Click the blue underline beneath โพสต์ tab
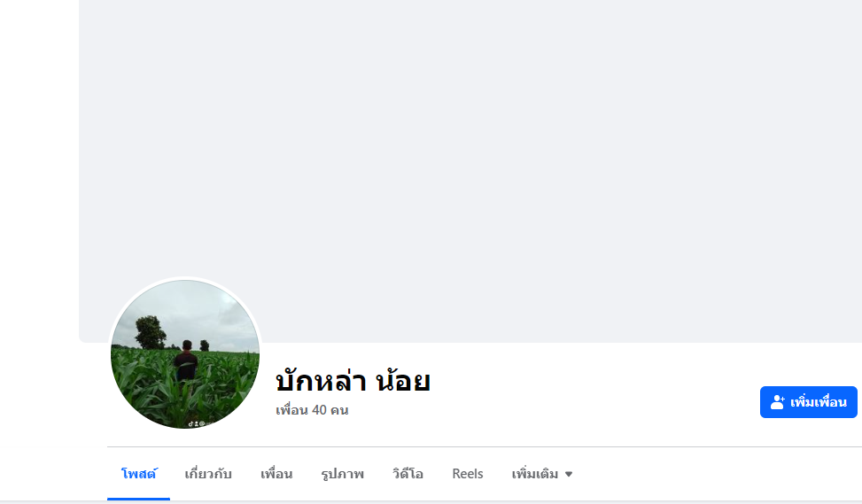This screenshot has width=862, height=504. tap(138, 499)
